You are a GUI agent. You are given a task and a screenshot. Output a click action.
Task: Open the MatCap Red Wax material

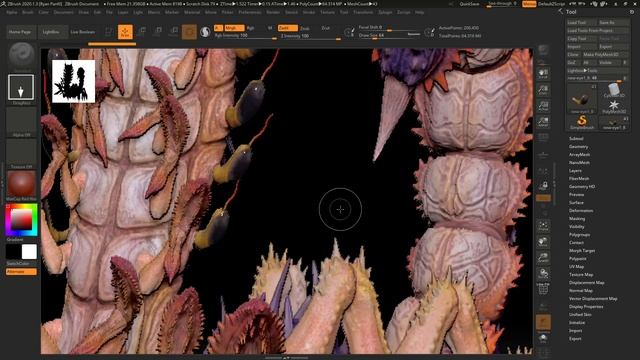click(21, 184)
